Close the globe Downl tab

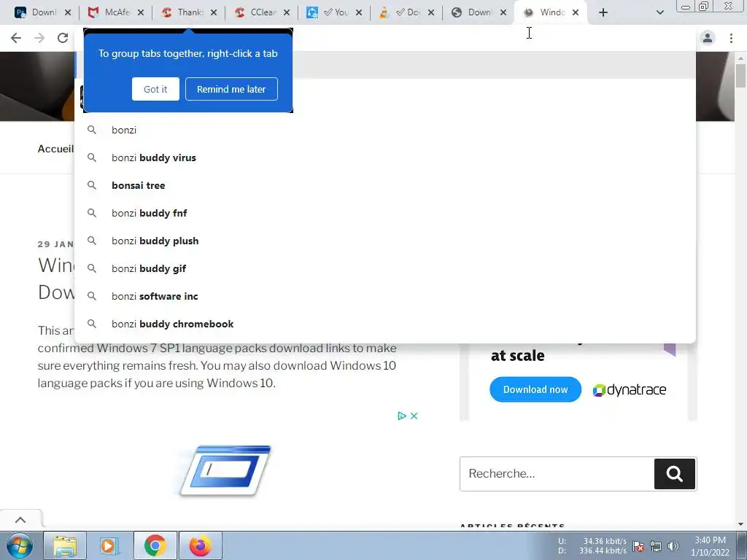click(503, 13)
